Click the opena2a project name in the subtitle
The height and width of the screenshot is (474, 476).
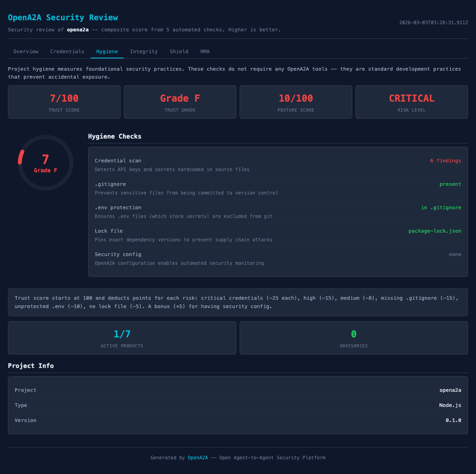(x=78, y=29)
